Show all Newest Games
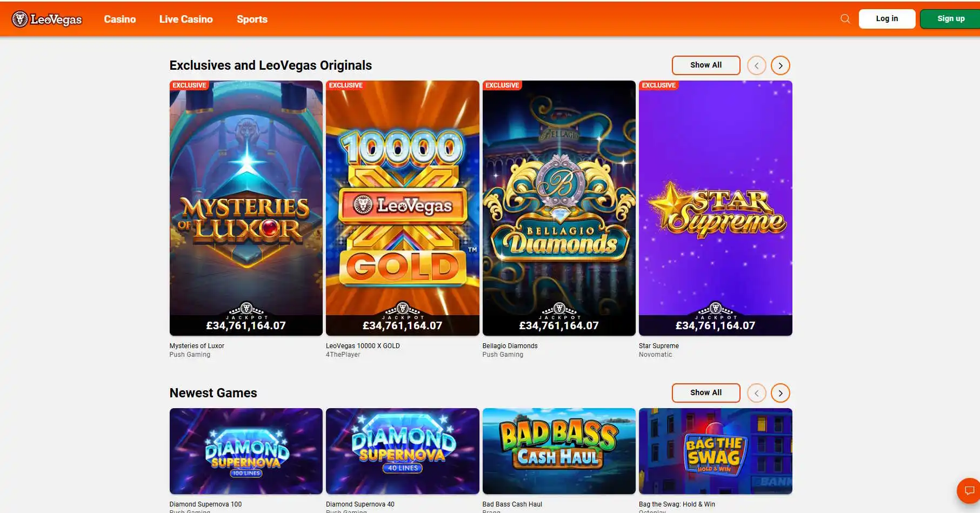Viewport: 980px width, 513px height. tap(706, 393)
